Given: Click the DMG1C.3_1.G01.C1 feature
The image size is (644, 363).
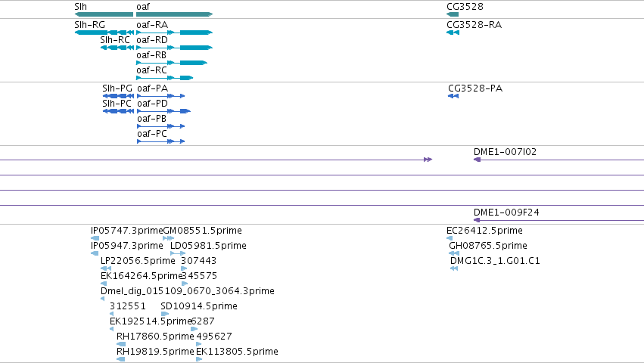Looking at the screenshot, I should [454, 268].
